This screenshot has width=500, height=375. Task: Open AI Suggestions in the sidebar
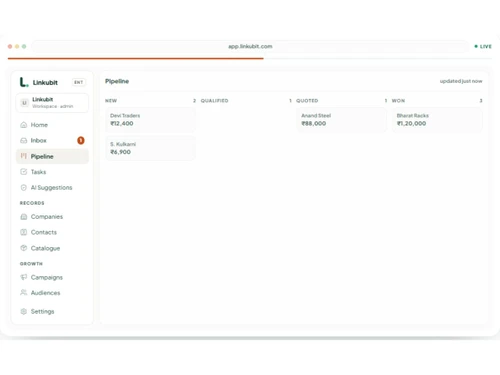pos(52,188)
